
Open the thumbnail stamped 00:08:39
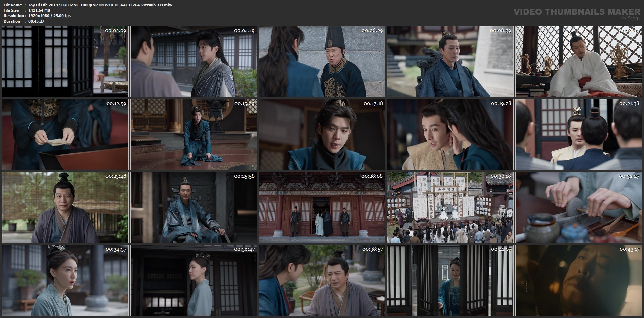(450, 62)
